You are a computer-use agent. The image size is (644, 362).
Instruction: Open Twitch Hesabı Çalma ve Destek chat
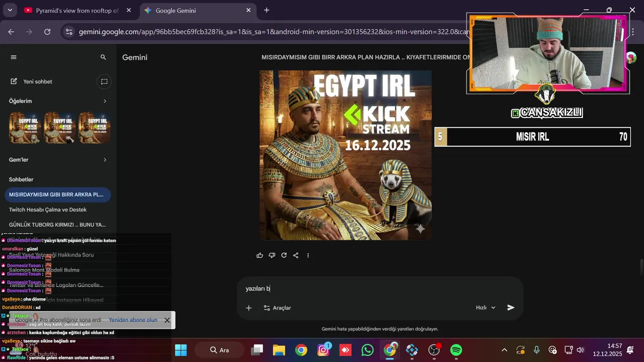[x=48, y=210]
